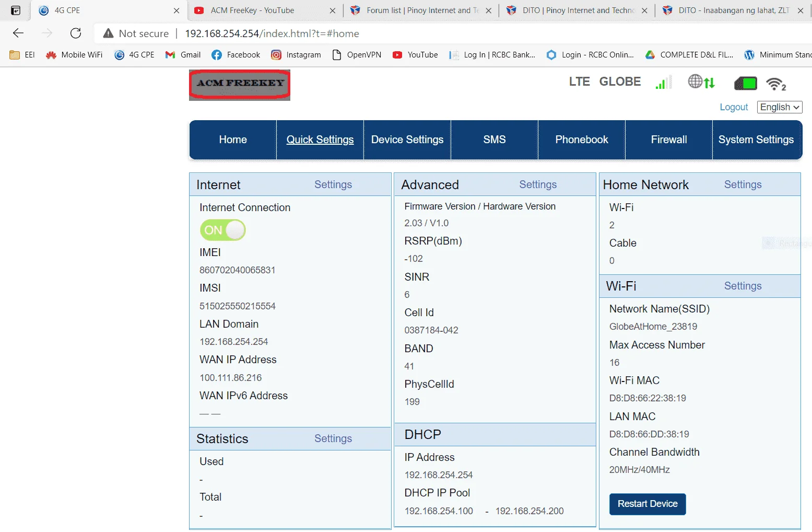Close the Forum list Pinoy Internet tab
812x532 pixels.
click(488, 10)
